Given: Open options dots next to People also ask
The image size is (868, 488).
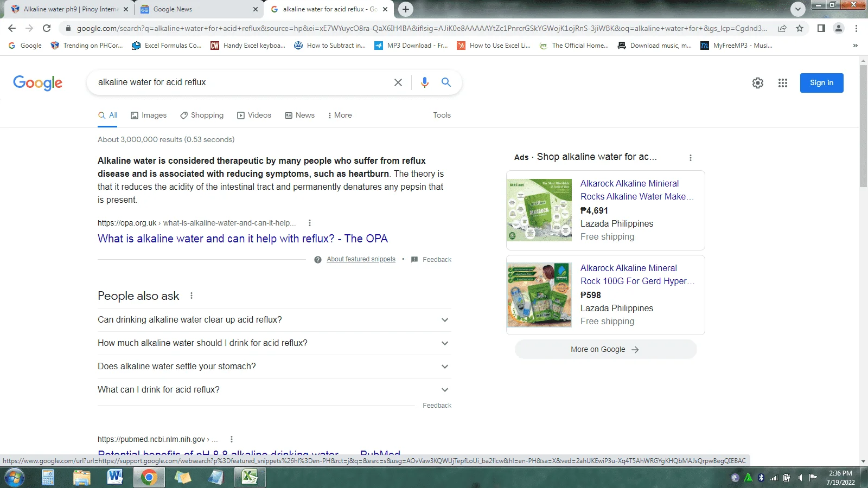Looking at the screenshot, I should (192, 296).
